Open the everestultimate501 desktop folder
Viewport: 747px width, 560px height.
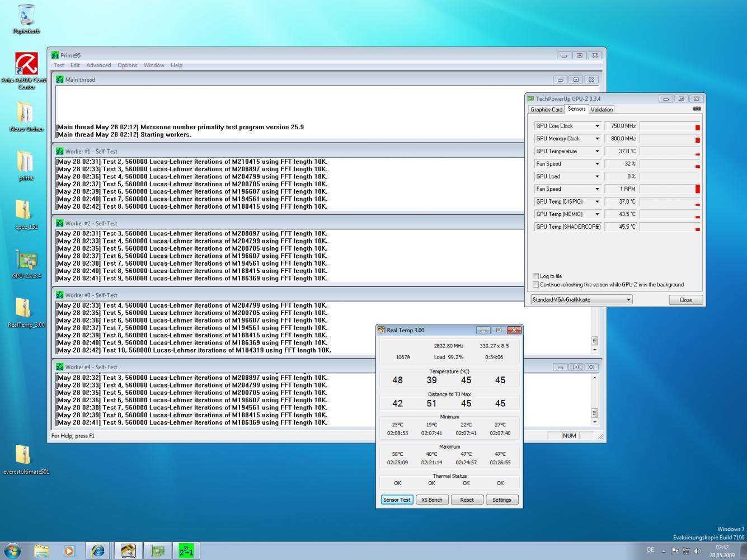tap(24, 455)
